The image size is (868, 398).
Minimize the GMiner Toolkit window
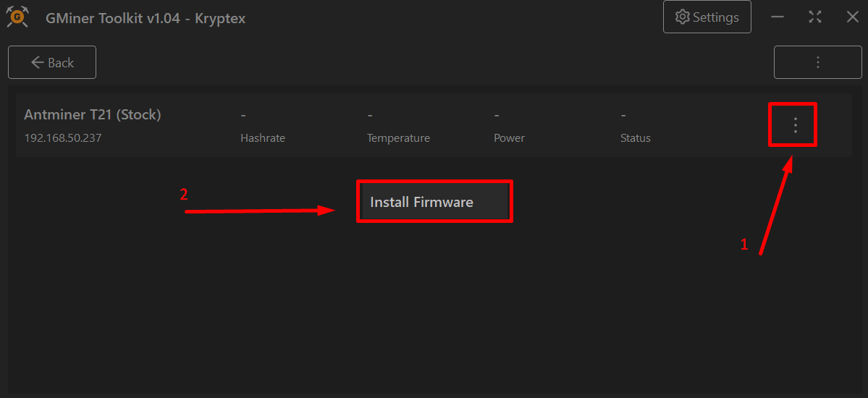click(778, 17)
